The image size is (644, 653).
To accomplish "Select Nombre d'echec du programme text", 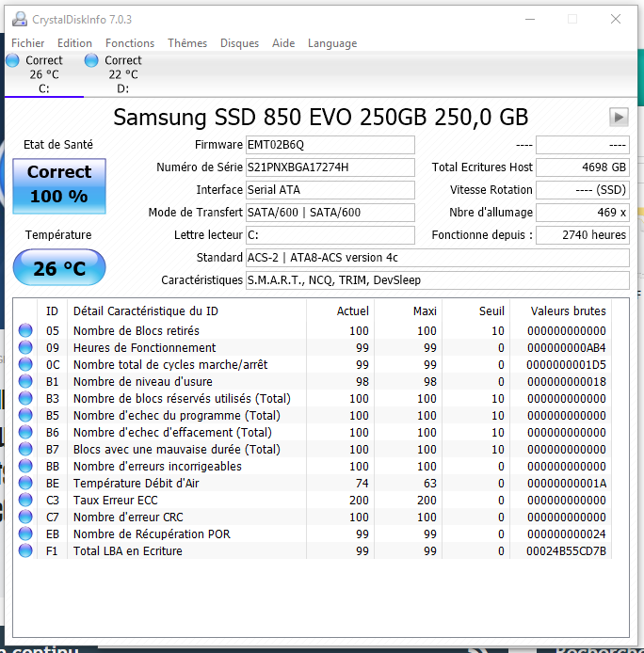I will pyautogui.click(x=177, y=416).
